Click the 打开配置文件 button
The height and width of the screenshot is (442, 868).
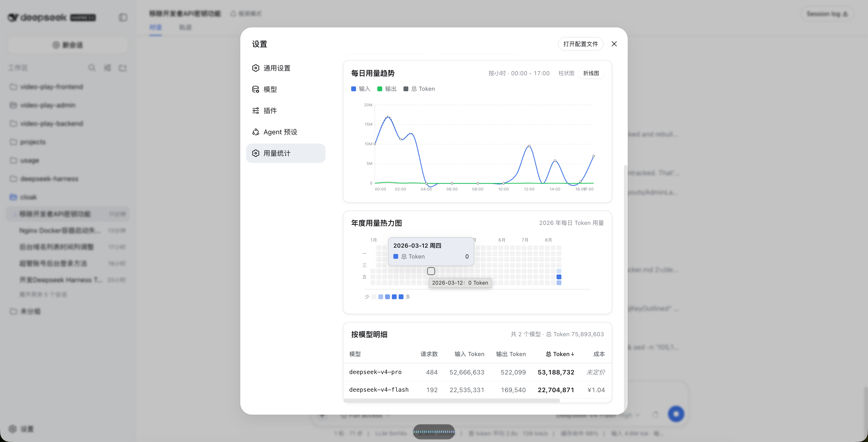580,44
